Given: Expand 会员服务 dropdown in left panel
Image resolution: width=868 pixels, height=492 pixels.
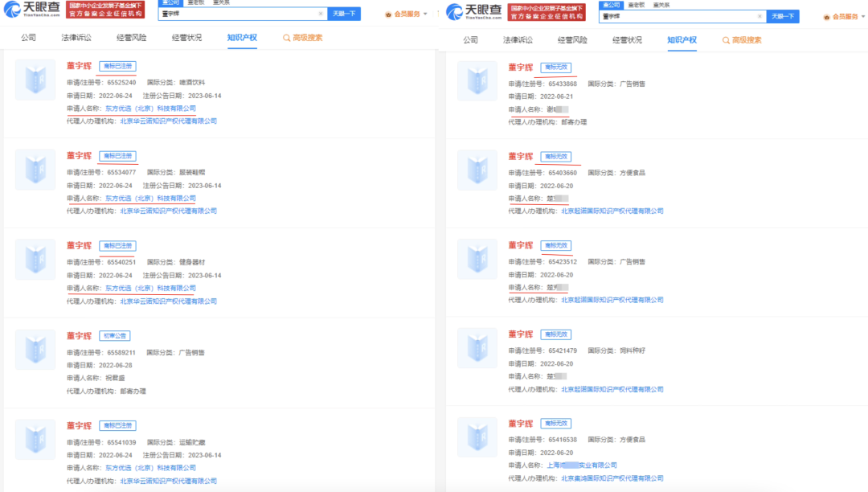Looking at the screenshot, I should point(407,14).
